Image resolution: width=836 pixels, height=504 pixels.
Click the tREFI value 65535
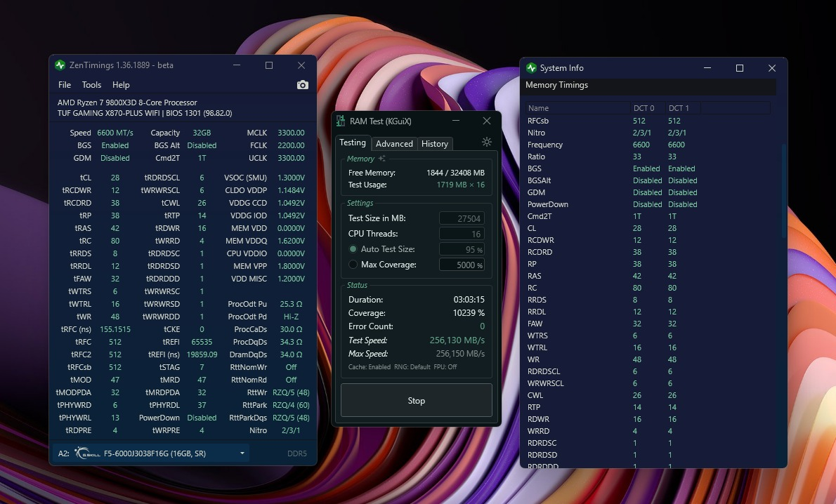click(202, 342)
